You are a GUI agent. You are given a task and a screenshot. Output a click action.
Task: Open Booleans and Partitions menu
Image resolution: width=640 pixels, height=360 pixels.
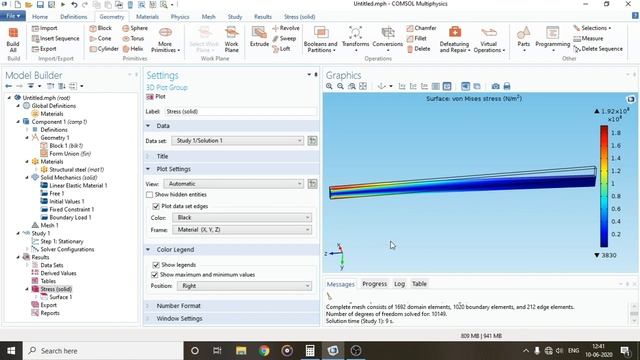(x=320, y=40)
